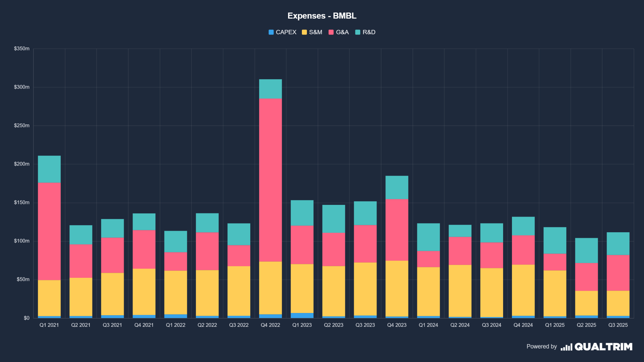644x362 pixels.
Task: Click the Q1 2024 teal R&D segment
Action: click(428, 237)
